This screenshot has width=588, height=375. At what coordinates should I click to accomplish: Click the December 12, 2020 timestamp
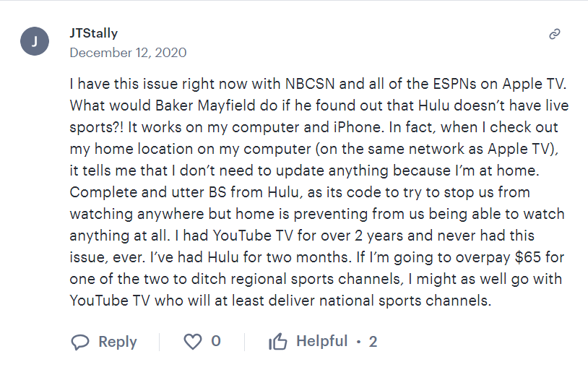tap(129, 53)
